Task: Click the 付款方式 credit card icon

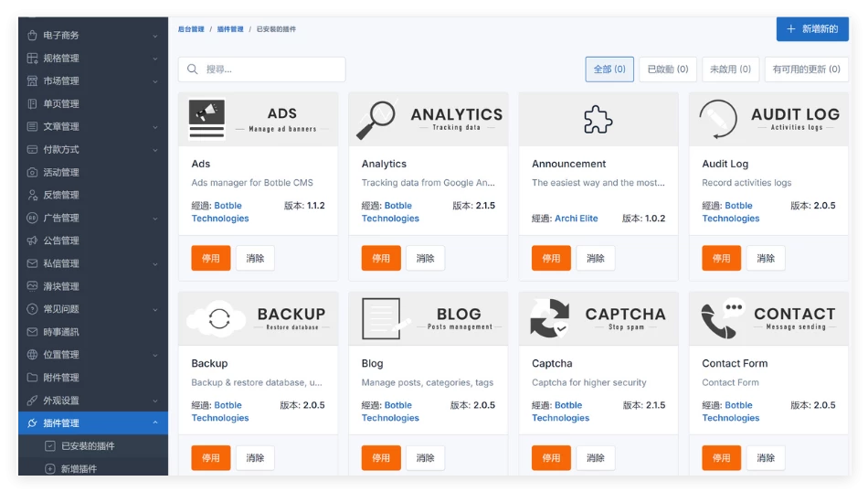Action: click(33, 150)
